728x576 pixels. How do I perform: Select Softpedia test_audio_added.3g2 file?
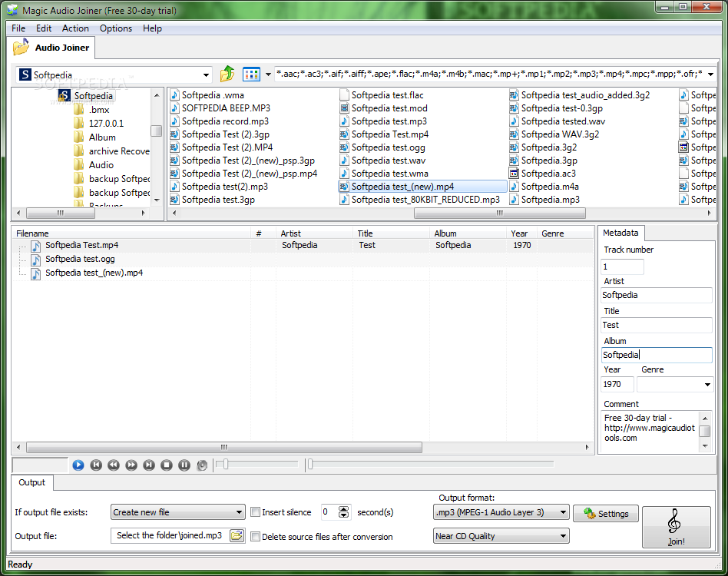coord(580,95)
